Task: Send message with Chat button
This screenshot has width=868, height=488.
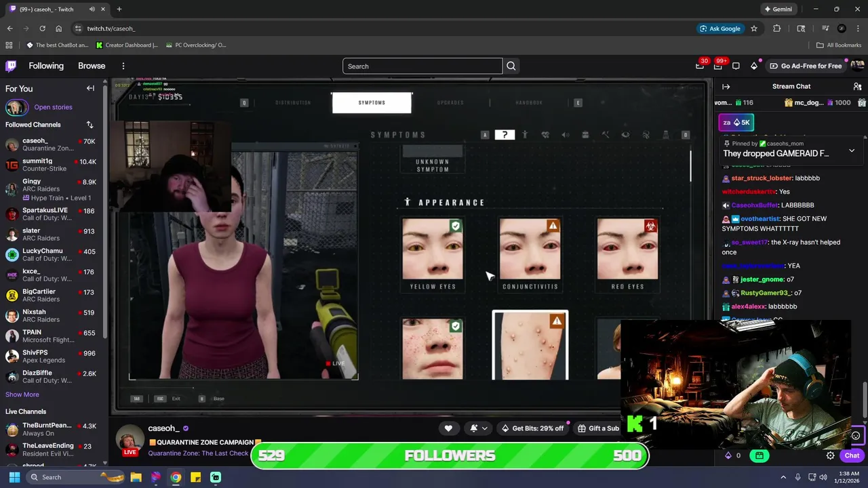Action: pos(852,455)
